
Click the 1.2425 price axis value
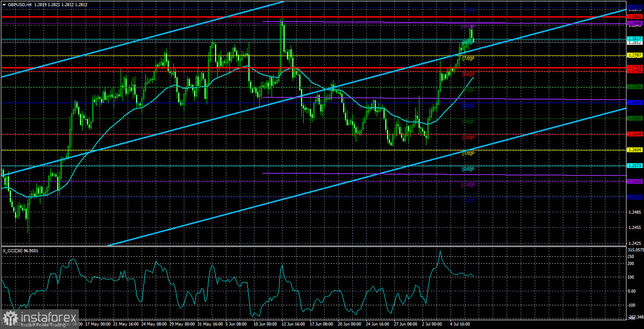coord(635,243)
